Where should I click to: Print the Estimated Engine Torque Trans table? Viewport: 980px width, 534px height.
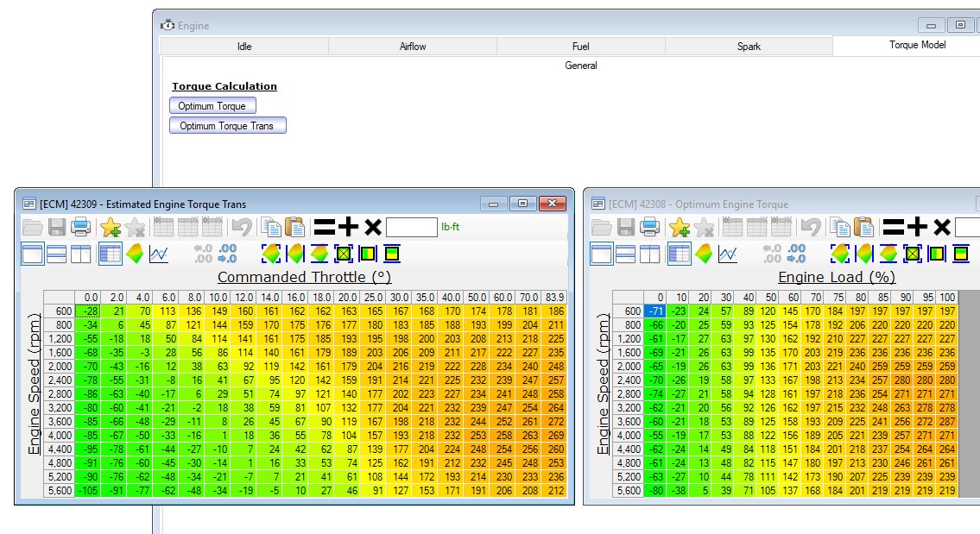(80, 227)
